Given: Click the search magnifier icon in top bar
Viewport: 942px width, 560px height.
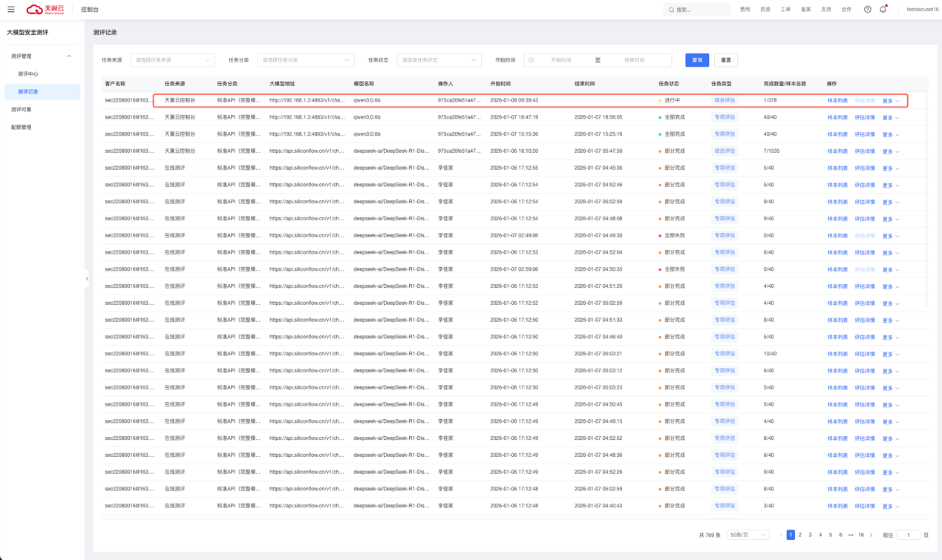Looking at the screenshot, I should tap(671, 10).
